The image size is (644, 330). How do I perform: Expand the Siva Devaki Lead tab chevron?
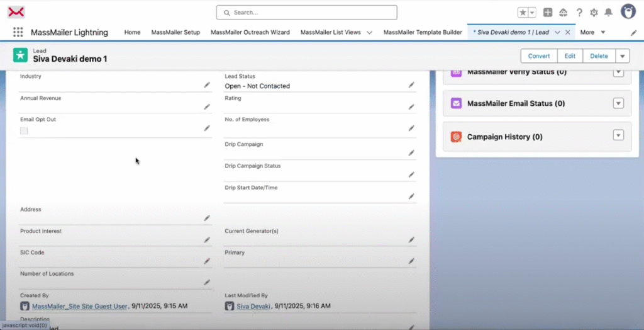click(x=557, y=33)
